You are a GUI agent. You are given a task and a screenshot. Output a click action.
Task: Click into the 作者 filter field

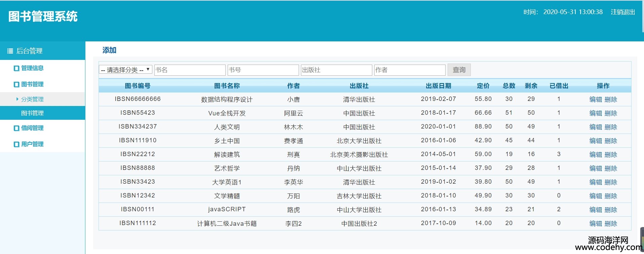[410, 70]
